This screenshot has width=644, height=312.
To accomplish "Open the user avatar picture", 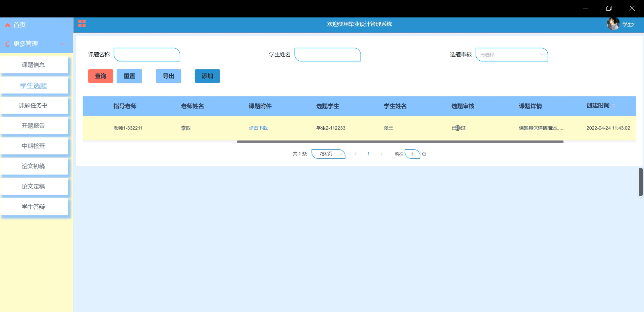I will pyautogui.click(x=613, y=24).
